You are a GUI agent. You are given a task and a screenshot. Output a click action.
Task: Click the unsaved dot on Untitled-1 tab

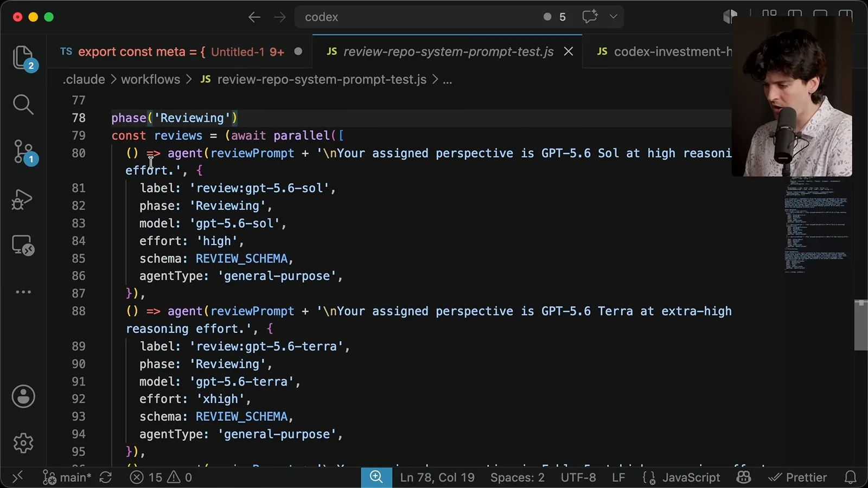(298, 52)
